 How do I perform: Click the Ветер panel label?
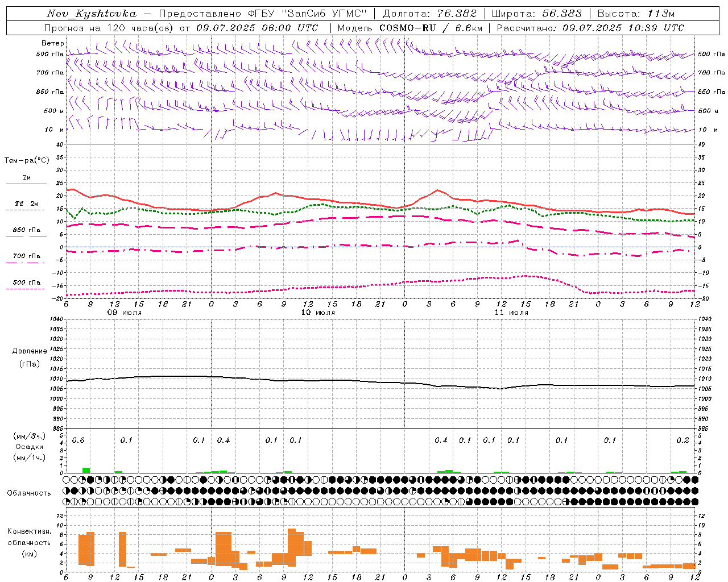pyautogui.click(x=53, y=43)
